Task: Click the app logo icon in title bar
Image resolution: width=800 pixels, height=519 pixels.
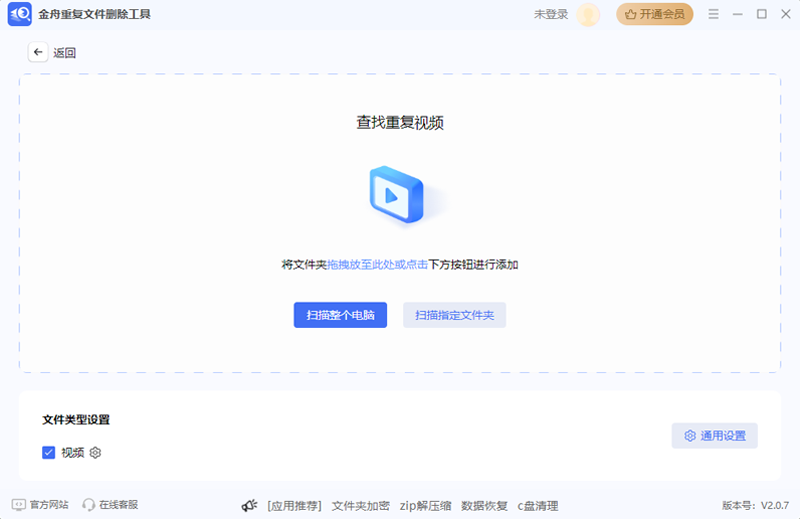Action: (x=20, y=14)
